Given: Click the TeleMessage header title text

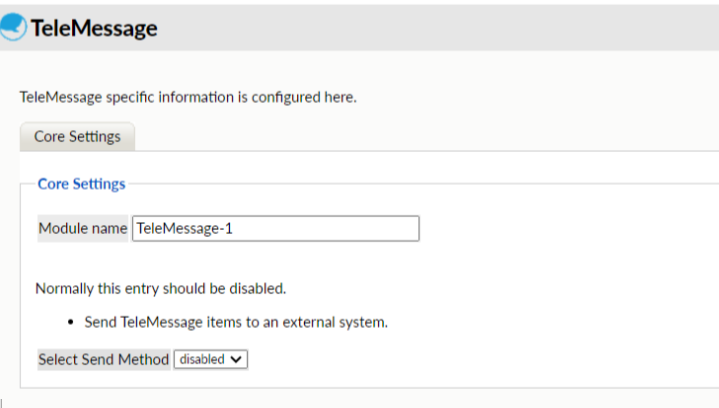Looking at the screenshot, I should (x=93, y=28).
